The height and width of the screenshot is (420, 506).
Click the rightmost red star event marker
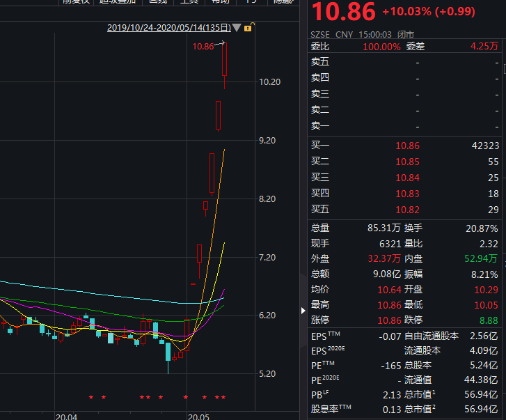223,398
